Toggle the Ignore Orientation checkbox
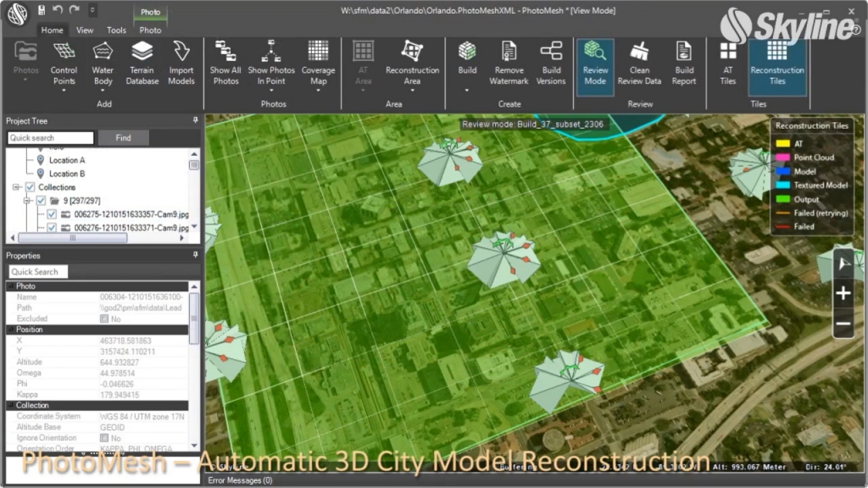This screenshot has height=488, width=868. [104, 438]
